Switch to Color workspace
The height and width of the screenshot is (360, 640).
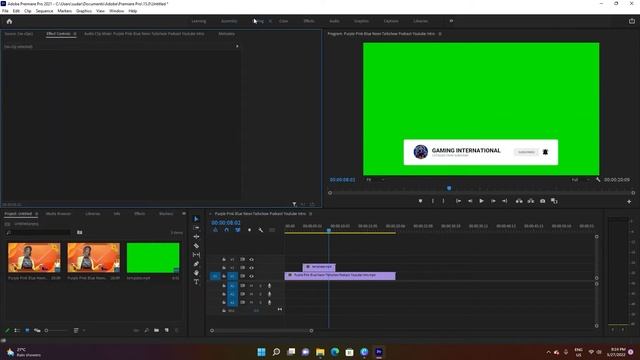click(283, 21)
